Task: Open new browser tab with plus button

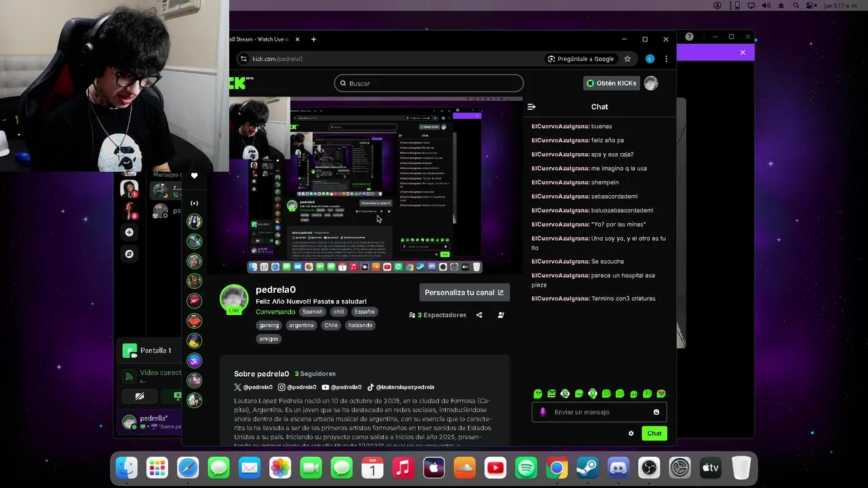Action: coord(313,39)
